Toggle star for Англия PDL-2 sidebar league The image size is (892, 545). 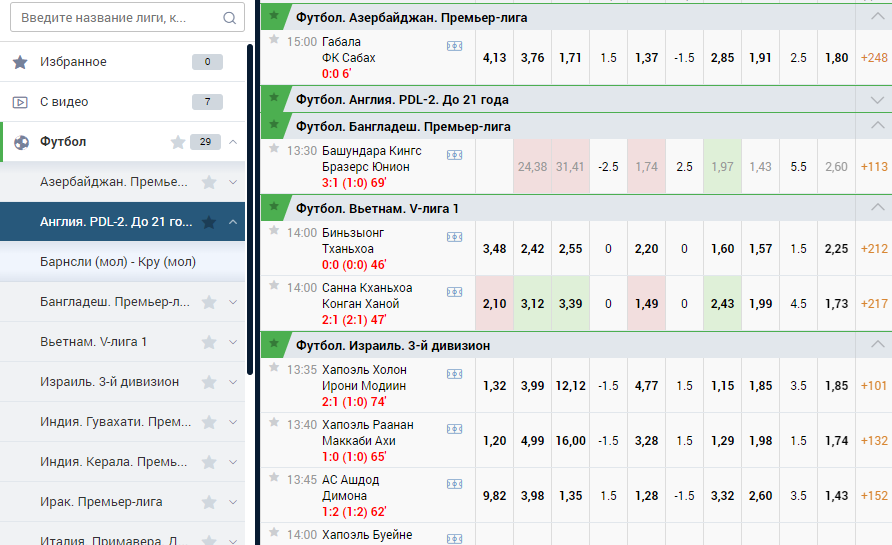209,222
